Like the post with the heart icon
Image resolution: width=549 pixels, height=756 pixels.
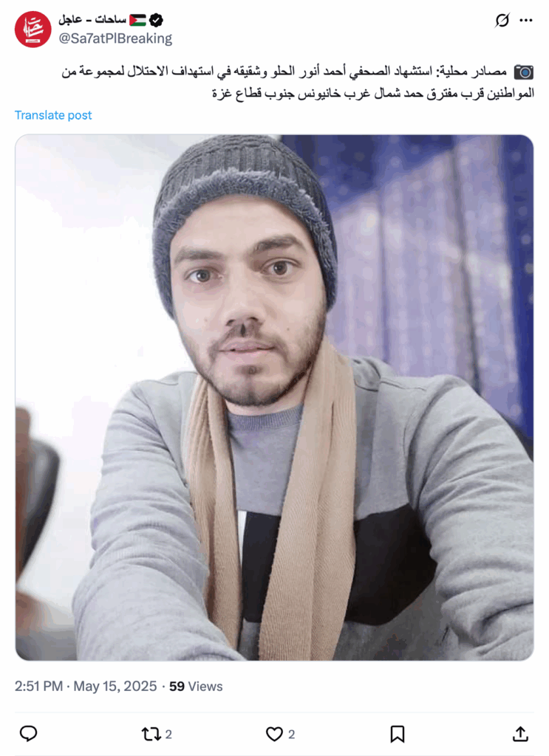click(275, 734)
